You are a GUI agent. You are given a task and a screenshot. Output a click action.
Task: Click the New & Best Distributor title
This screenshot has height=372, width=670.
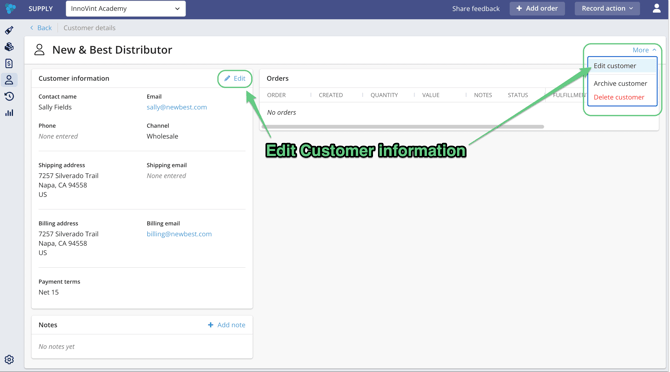pos(112,50)
